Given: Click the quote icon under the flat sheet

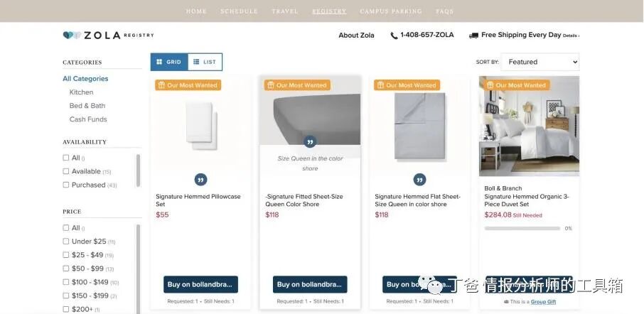Looking at the screenshot, I should point(419,179).
